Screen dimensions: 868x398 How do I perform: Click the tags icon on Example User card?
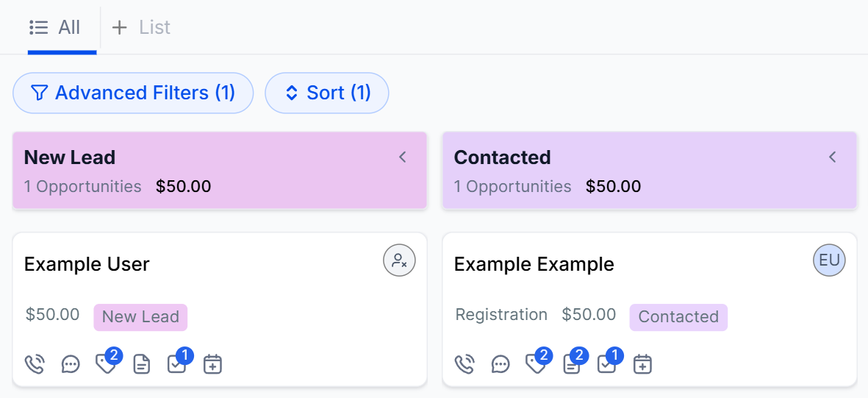pos(106,364)
